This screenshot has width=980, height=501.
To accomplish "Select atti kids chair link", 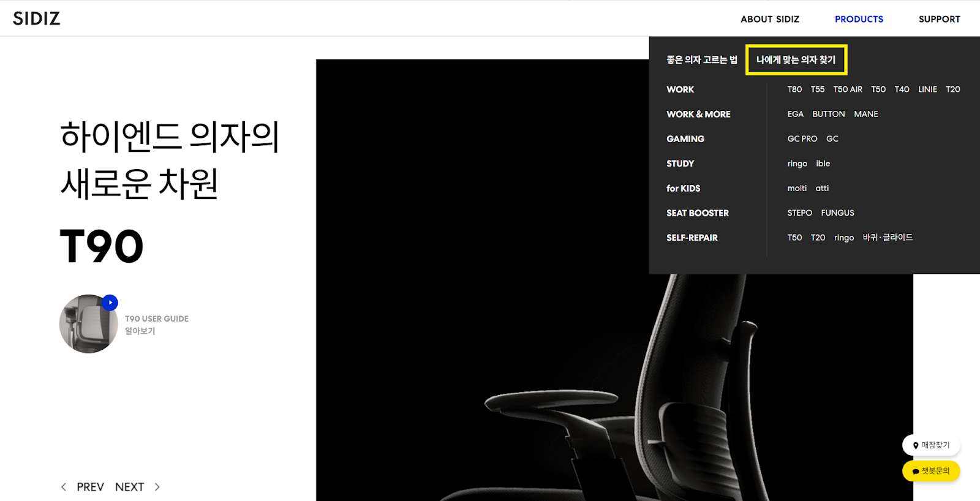I will click(822, 188).
